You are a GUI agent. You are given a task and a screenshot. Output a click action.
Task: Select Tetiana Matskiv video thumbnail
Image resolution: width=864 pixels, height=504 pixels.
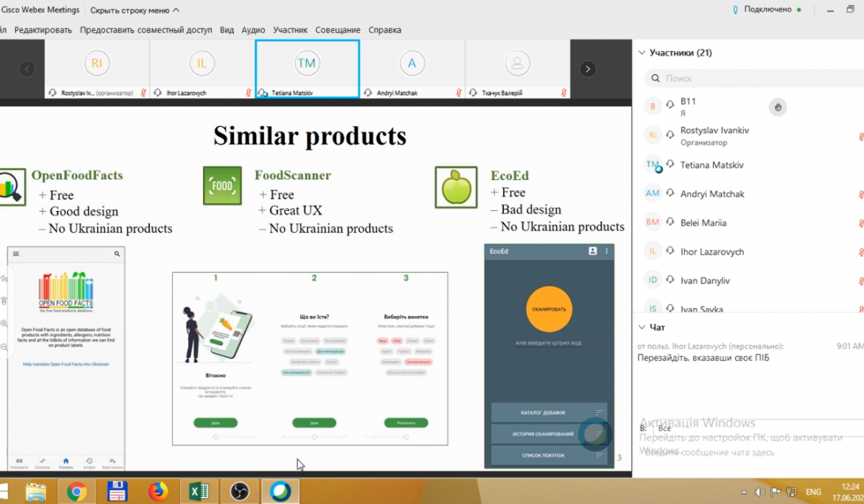tap(307, 68)
